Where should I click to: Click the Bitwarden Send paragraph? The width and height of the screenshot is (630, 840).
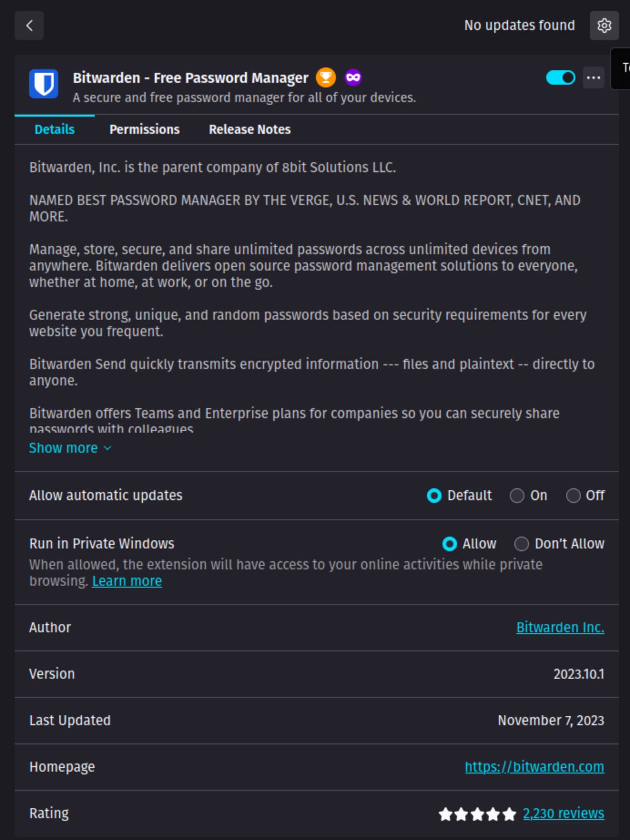[312, 373]
